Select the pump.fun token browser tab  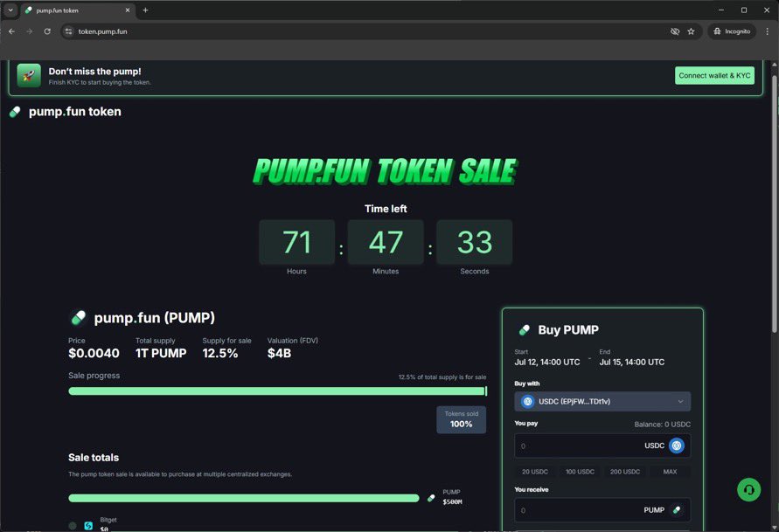[78, 10]
